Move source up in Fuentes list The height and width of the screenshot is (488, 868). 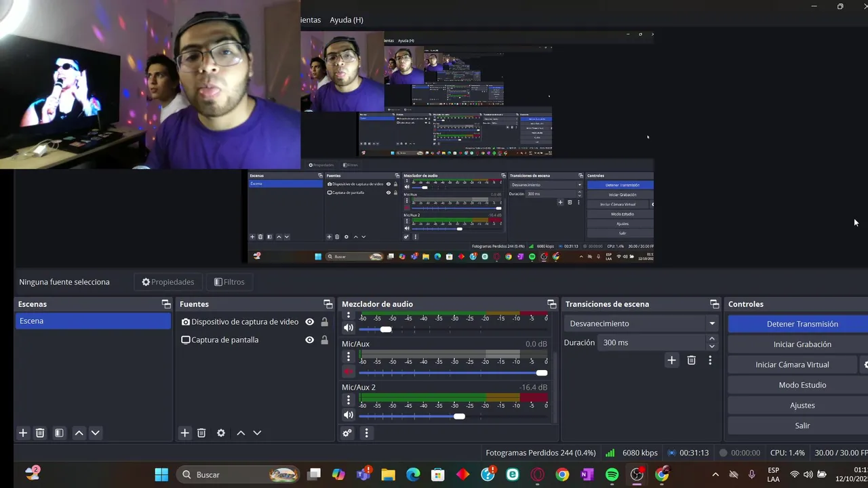tap(241, 432)
